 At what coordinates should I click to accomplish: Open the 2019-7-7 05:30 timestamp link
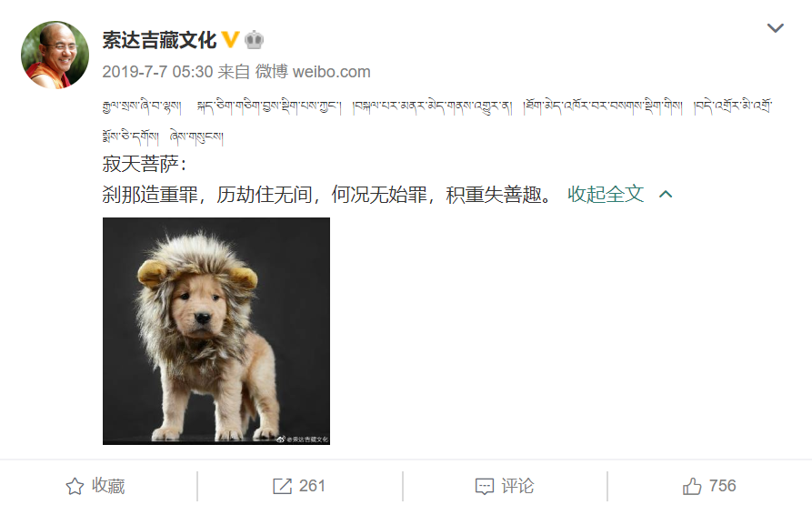point(157,72)
